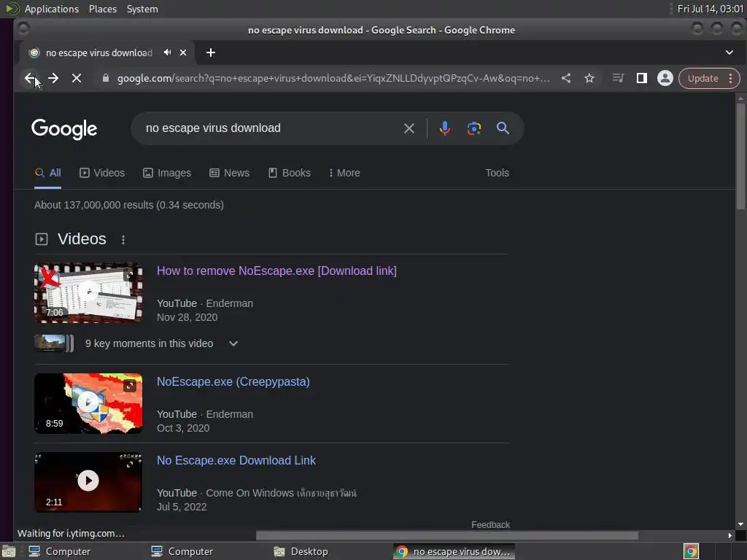Switch to the News results tab
The width and height of the screenshot is (747, 560).
click(x=230, y=173)
